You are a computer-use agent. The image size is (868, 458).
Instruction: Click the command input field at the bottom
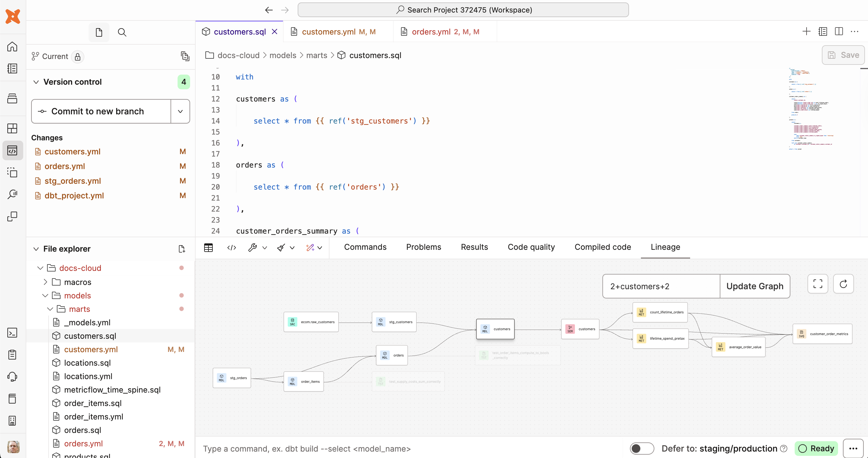tap(404, 449)
